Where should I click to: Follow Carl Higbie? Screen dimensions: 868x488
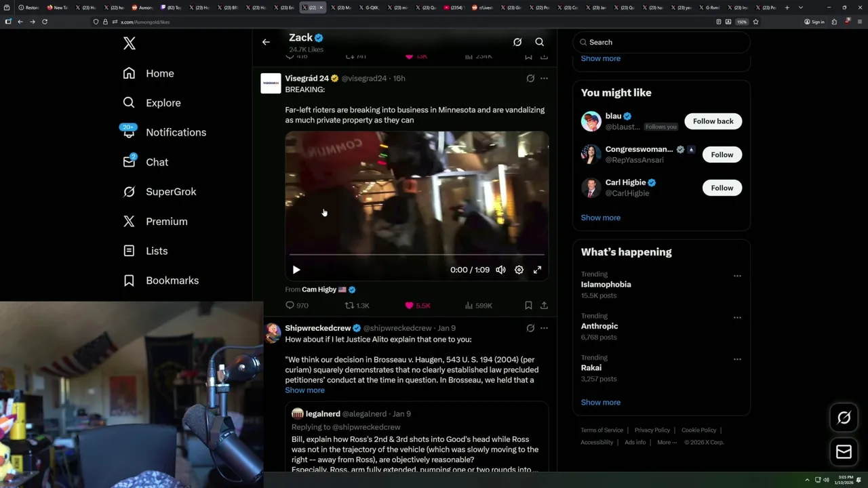722,188
